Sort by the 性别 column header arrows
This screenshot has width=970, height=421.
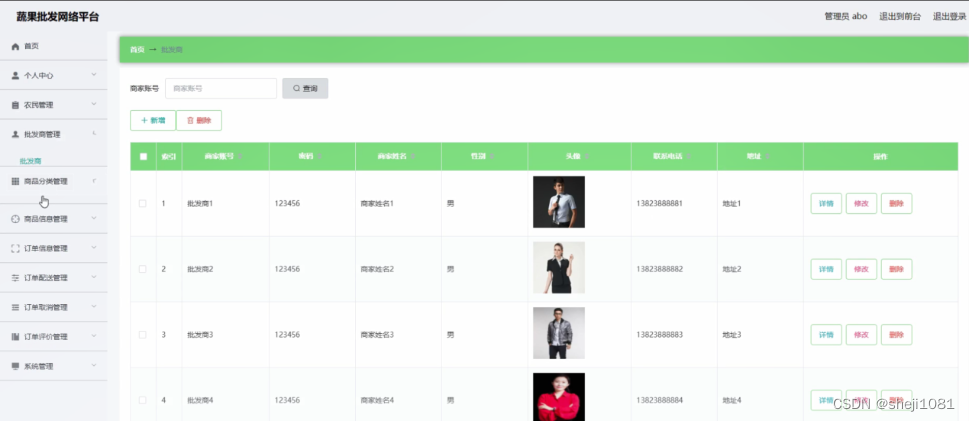(x=492, y=157)
